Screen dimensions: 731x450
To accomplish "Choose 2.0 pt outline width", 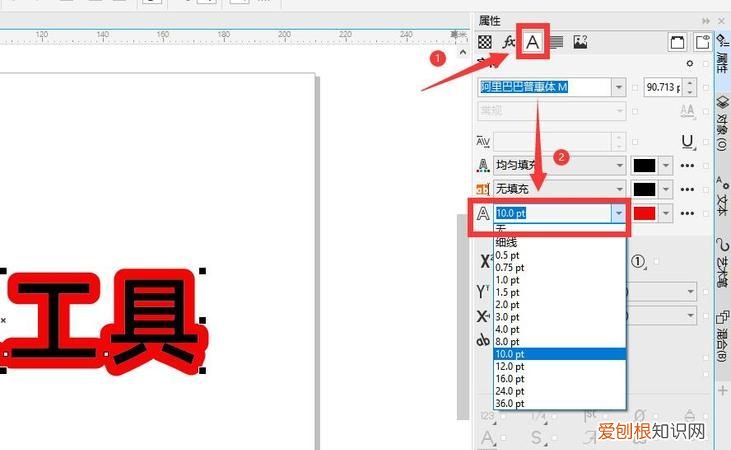I will pyautogui.click(x=559, y=305).
